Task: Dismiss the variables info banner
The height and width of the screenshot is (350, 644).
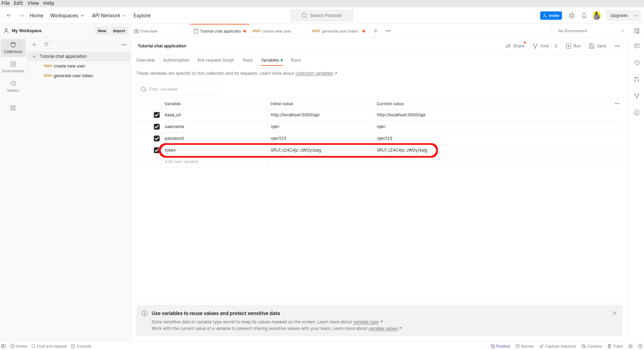Action: click(615, 313)
